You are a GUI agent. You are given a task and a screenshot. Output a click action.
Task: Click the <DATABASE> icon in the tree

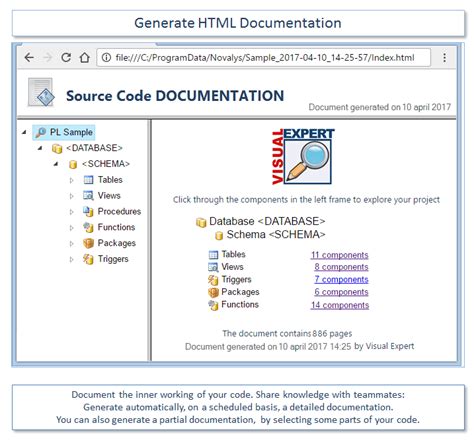(57, 148)
